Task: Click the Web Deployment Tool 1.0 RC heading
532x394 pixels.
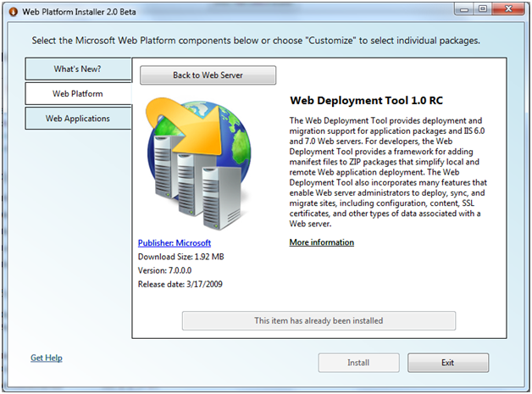Action: click(367, 101)
